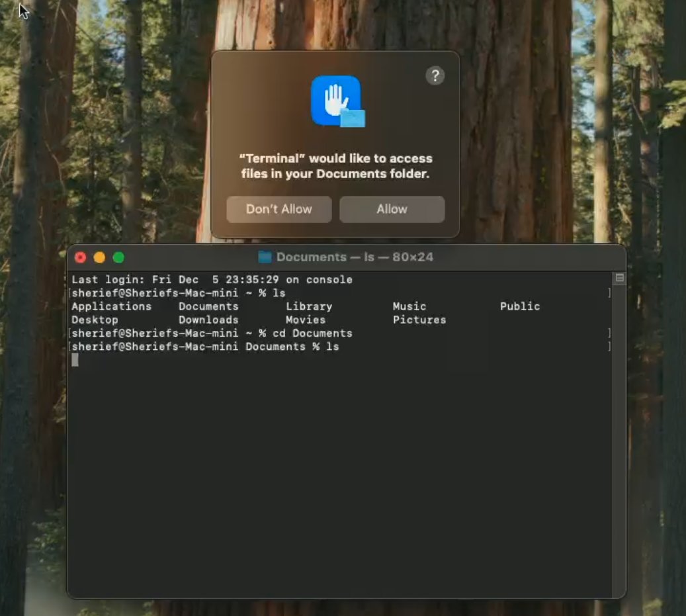Click the 'Movies' entry in ls output
The width and height of the screenshot is (686, 616).
pyautogui.click(x=306, y=320)
